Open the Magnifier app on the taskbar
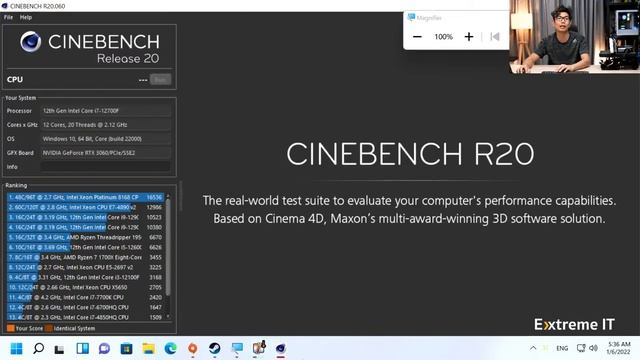 click(237, 349)
